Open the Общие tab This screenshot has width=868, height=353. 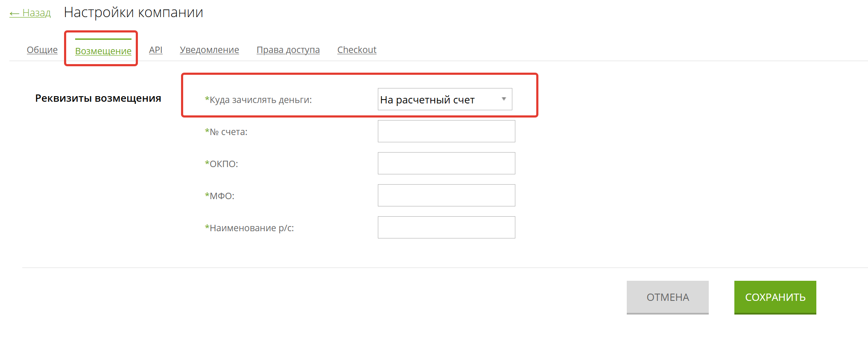tap(42, 50)
